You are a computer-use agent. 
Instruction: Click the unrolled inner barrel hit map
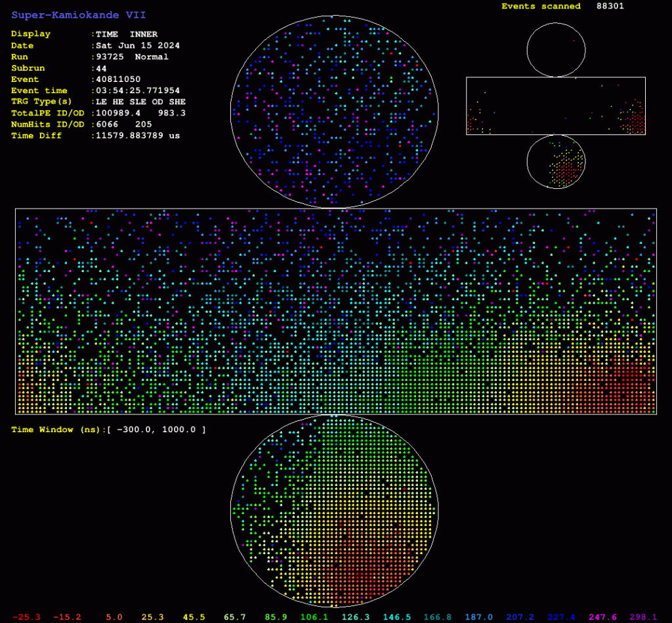tap(336, 311)
